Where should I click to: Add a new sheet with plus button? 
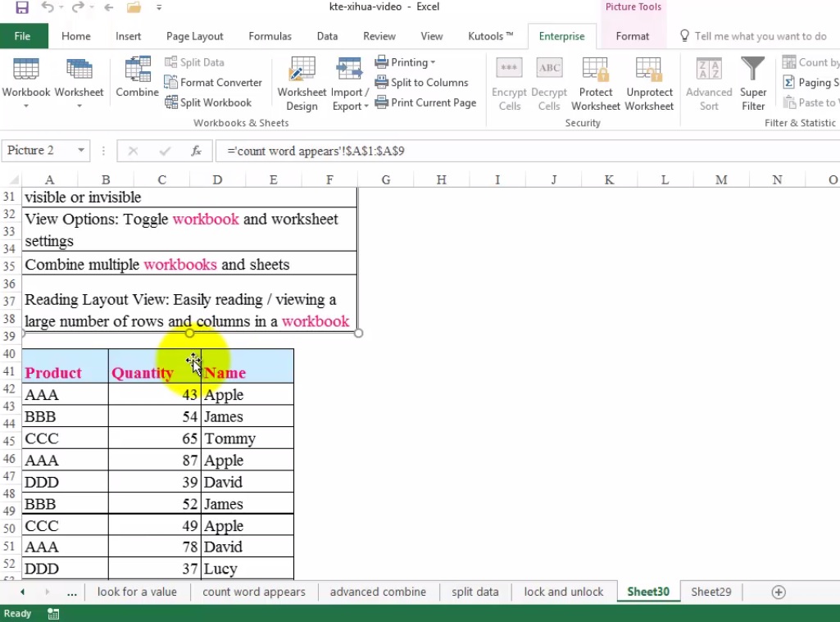[779, 592]
